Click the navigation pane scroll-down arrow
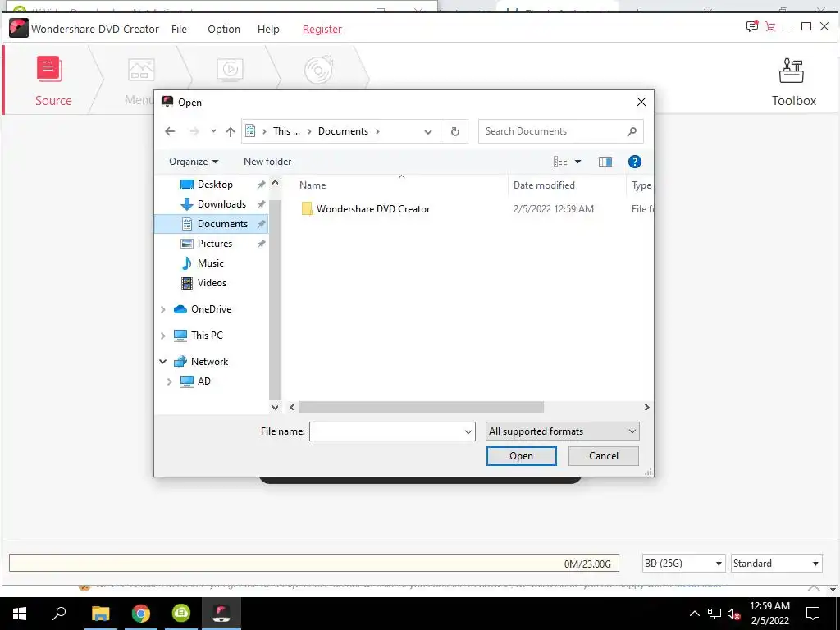The image size is (840, 630). tap(276, 407)
